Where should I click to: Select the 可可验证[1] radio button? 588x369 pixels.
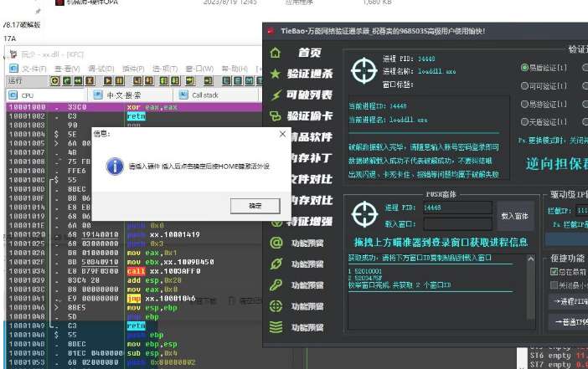[x=524, y=85]
